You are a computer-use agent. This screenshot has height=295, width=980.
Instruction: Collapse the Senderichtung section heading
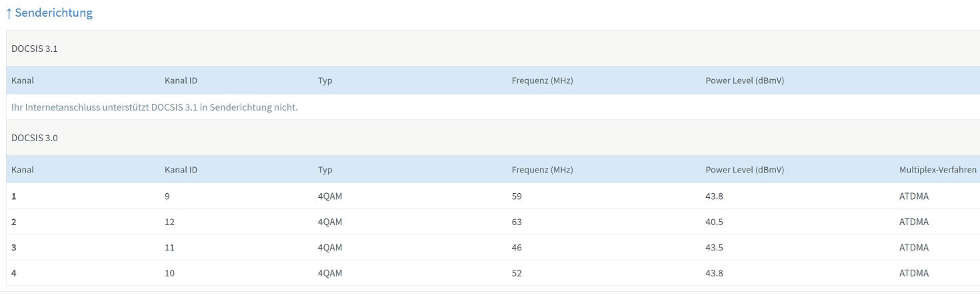(53, 13)
